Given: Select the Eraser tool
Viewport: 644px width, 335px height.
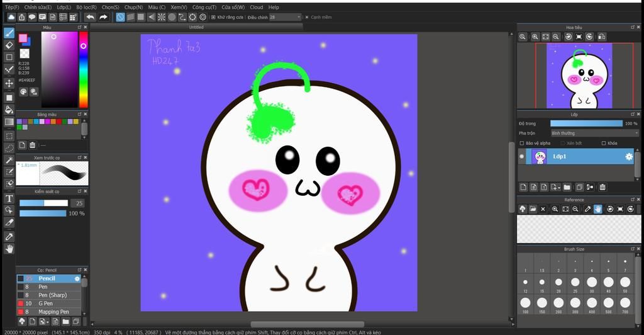Looking at the screenshot, I should pos(9,45).
